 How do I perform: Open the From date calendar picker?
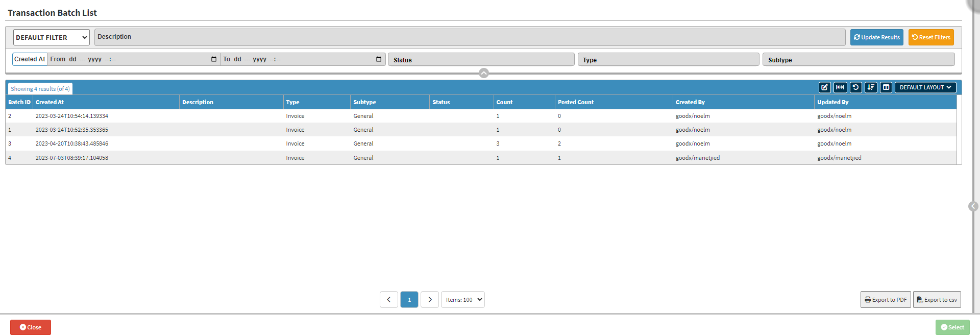[x=214, y=59]
